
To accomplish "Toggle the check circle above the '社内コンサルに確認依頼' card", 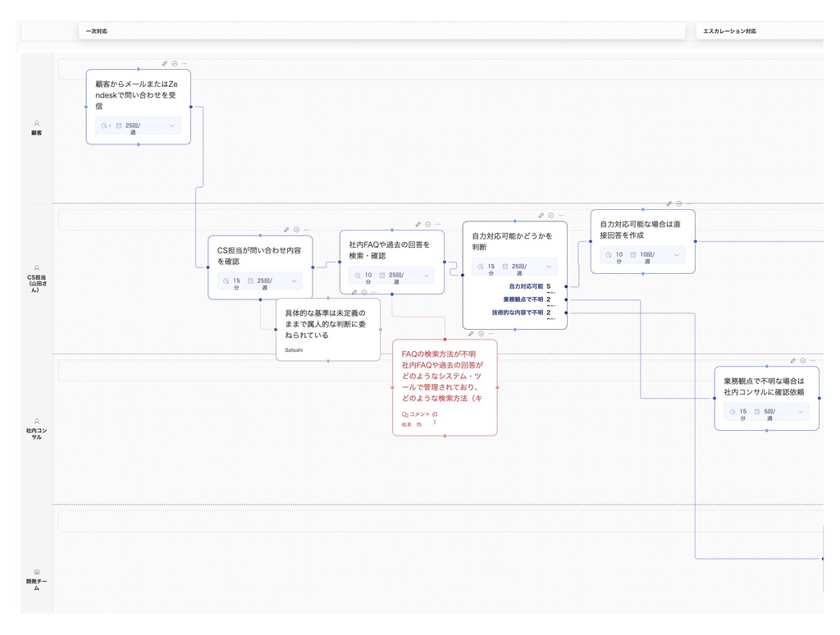I will tap(802, 360).
